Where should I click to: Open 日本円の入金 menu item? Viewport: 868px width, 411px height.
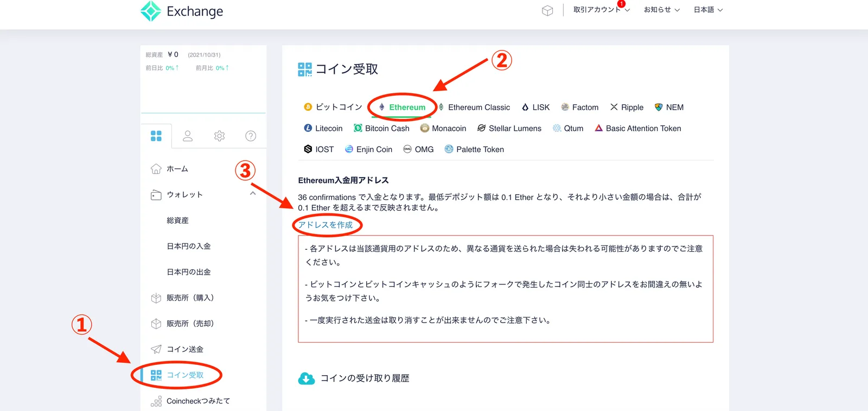pyautogui.click(x=189, y=246)
